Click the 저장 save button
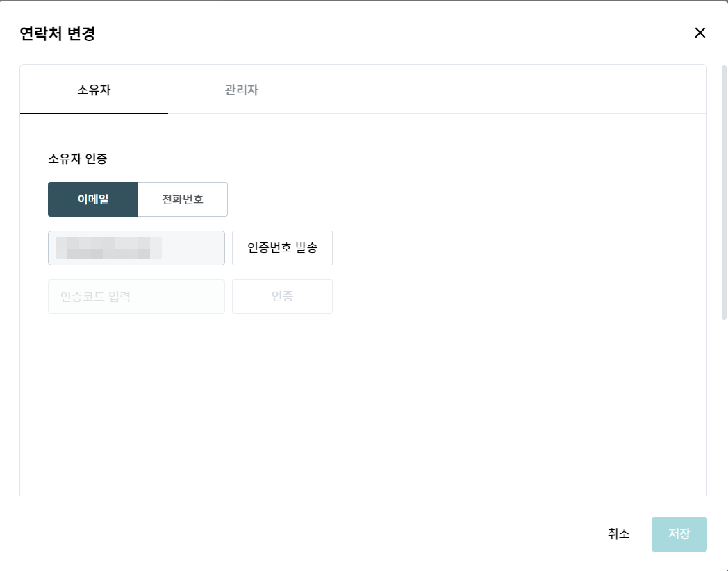This screenshot has height=571, width=728. coord(679,534)
